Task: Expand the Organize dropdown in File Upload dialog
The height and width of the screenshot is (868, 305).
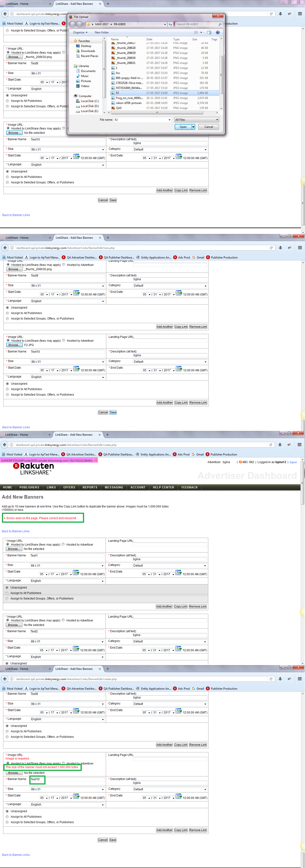Action: [x=80, y=32]
